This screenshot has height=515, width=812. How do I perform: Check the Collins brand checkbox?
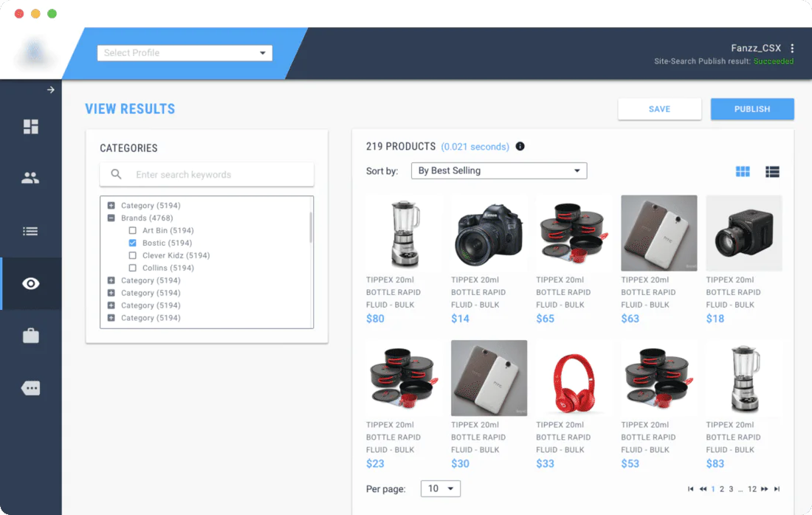pyautogui.click(x=133, y=268)
